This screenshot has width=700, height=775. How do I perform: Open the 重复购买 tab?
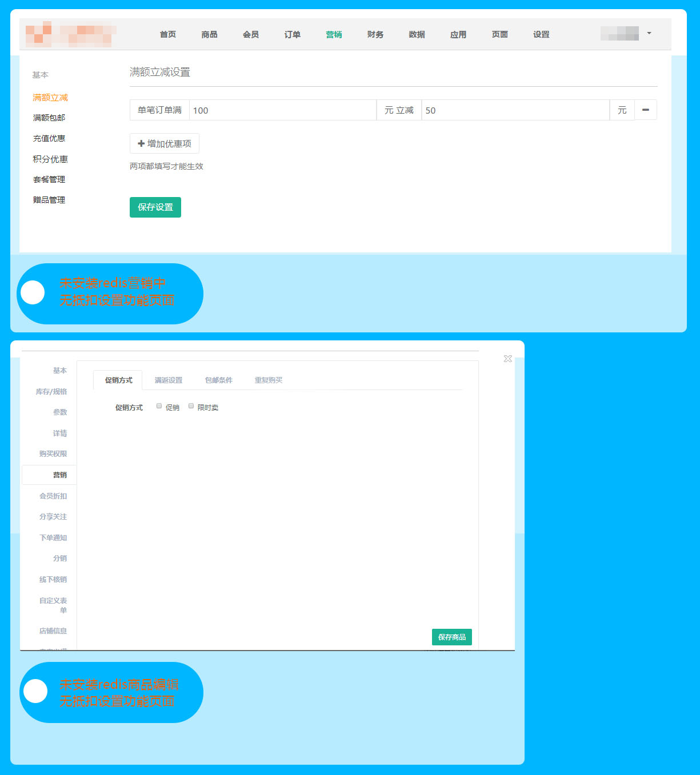[269, 380]
